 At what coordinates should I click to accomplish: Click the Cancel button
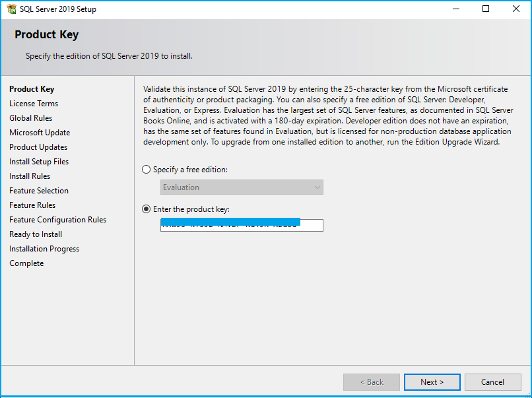pyautogui.click(x=492, y=382)
